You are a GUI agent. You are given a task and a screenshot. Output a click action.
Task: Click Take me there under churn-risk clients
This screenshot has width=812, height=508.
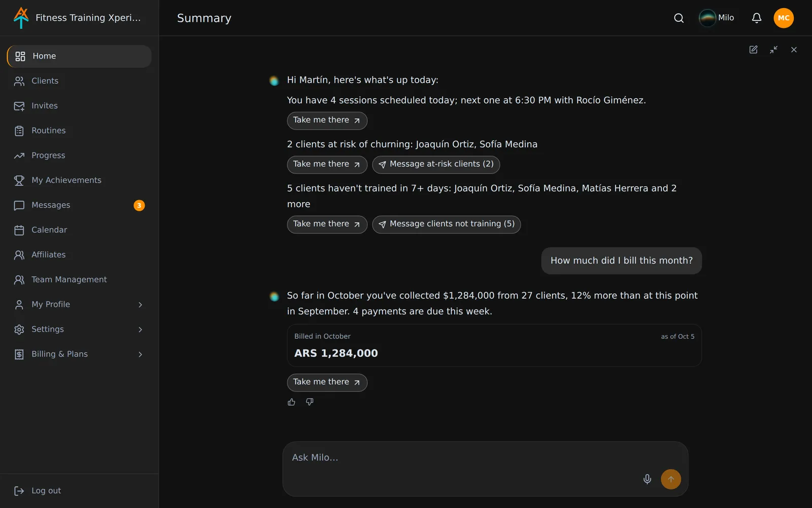pos(327,165)
